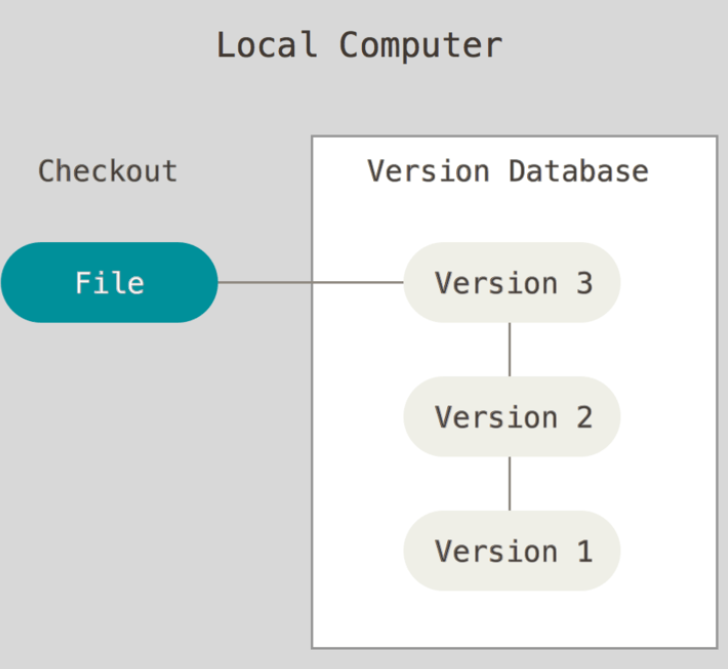Click connector between Version 2 and Version 1
This screenshot has height=669, width=728.
(x=510, y=483)
